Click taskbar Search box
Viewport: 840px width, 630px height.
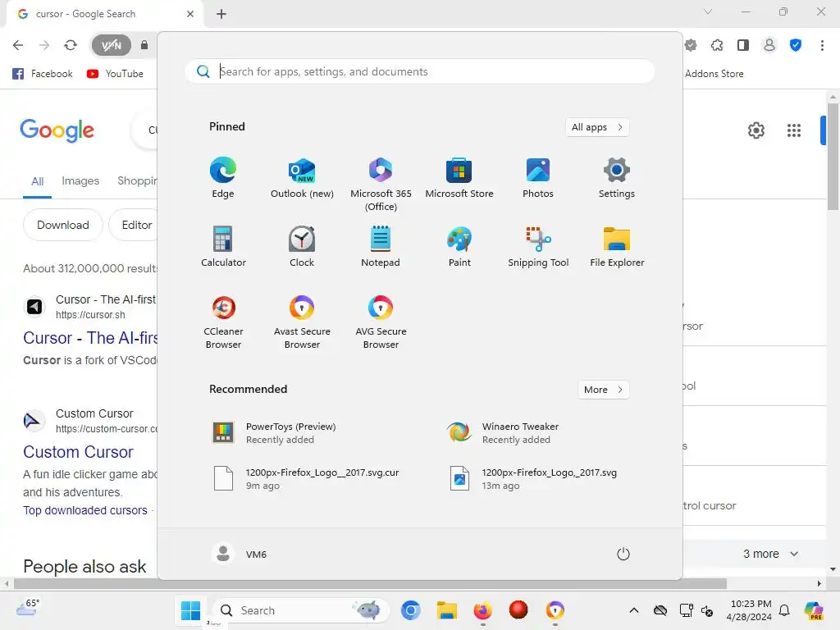click(302, 610)
